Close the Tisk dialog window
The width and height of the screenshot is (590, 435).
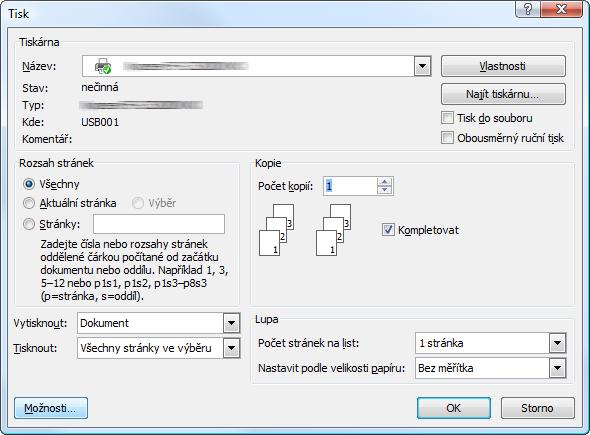(x=561, y=9)
